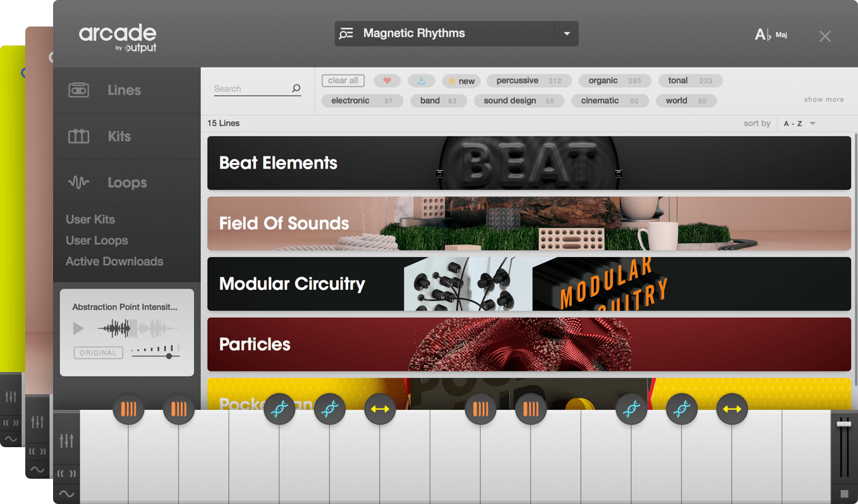Click the sine wave icon in pink window

(38, 469)
